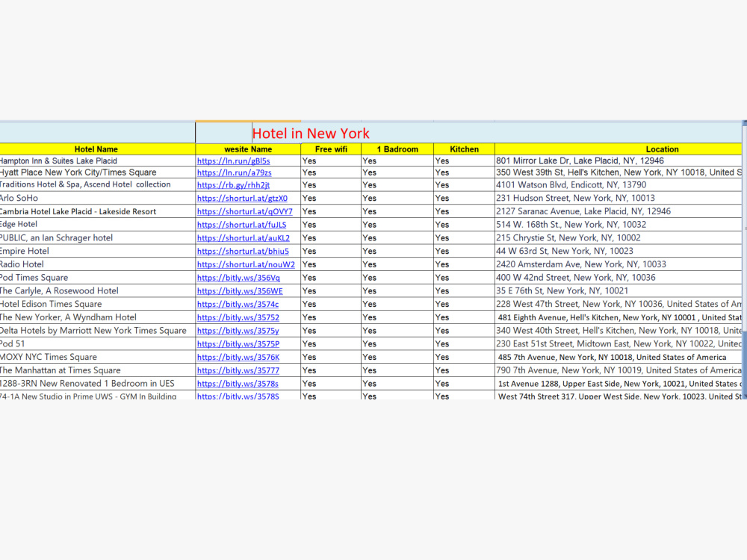
Task: Select the Pod 51 cell
Action: click(x=97, y=343)
